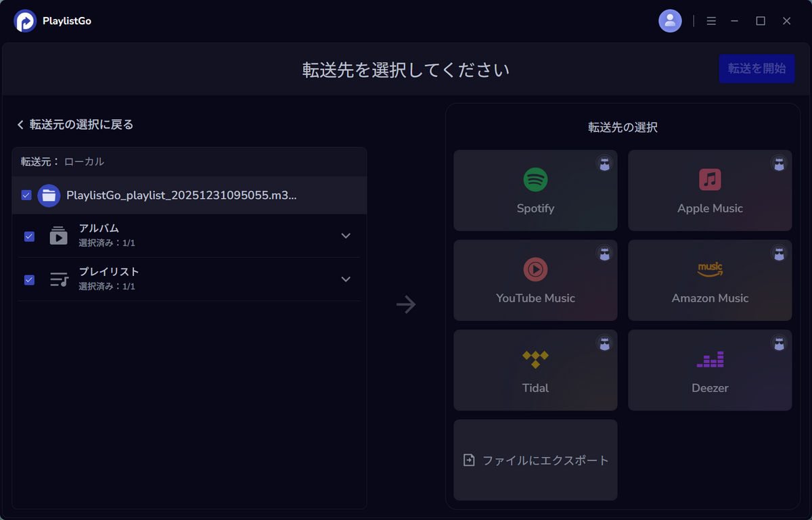Pick YouTube Music as the transfer target
The width and height of the screenshot is (812, 520).
[535, 281]
